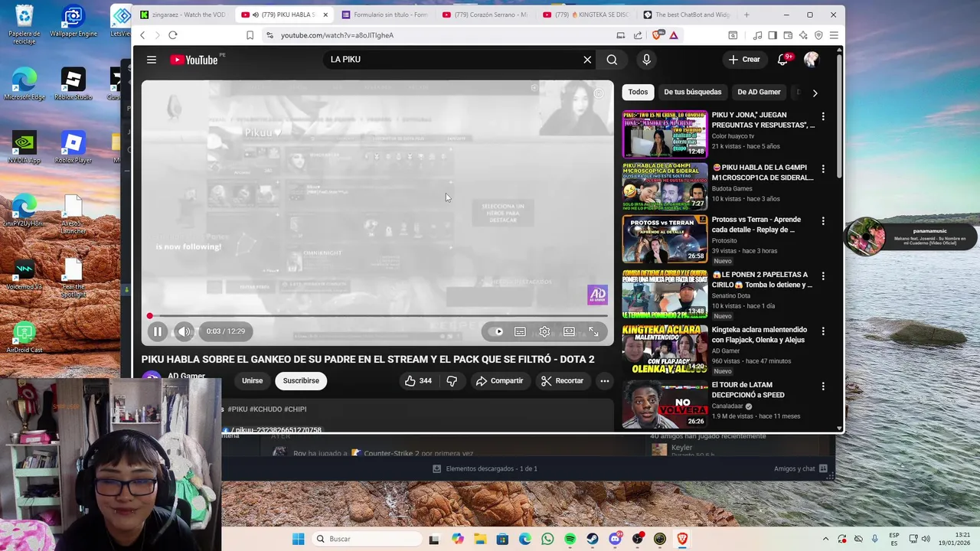The height and width of the screenshot is (551, 980).
Task: Open options for Kingteka aclara video
Action: coord(823,331)
